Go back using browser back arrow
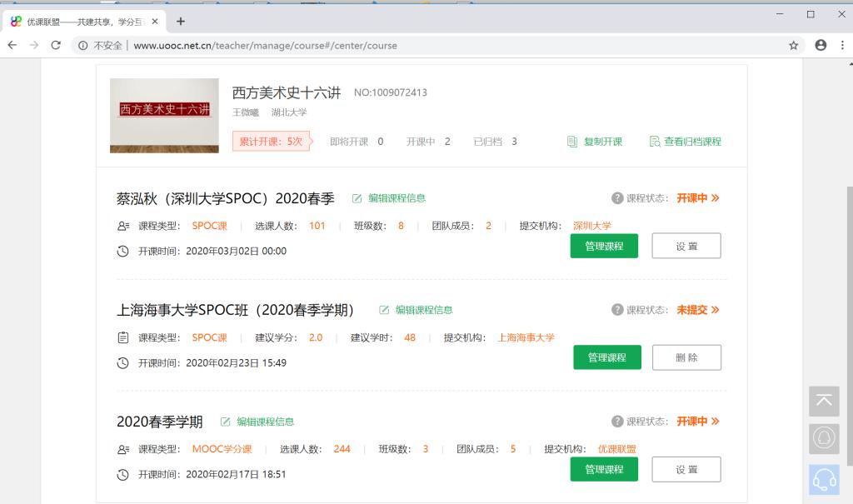Image resolution: width=853 pixels, height=504 pixels. pyautogui.click(x=12, y=45)
